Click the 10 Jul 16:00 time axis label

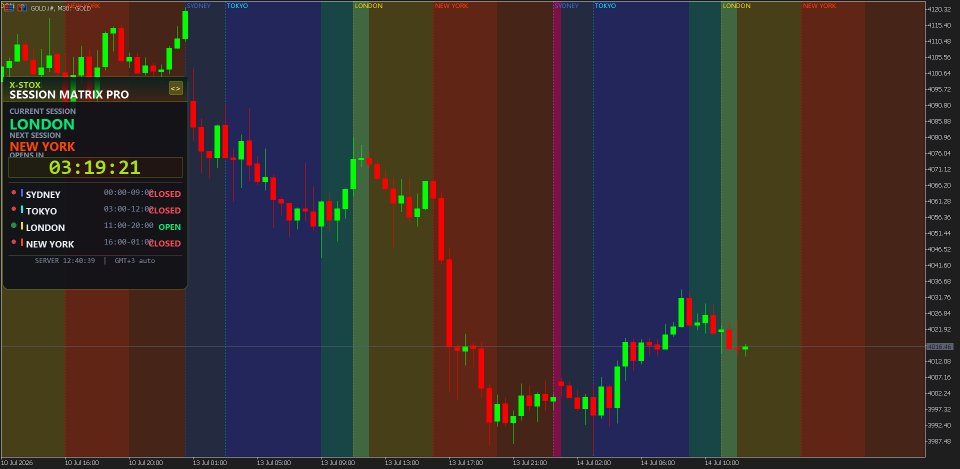tap(81, 462)
